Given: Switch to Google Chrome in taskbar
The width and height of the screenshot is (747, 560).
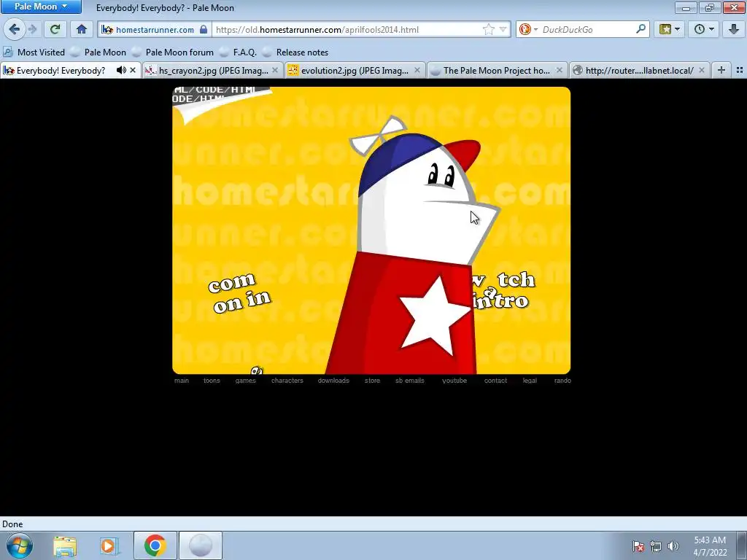Looking at the screenshot, I should pos(155,545).
